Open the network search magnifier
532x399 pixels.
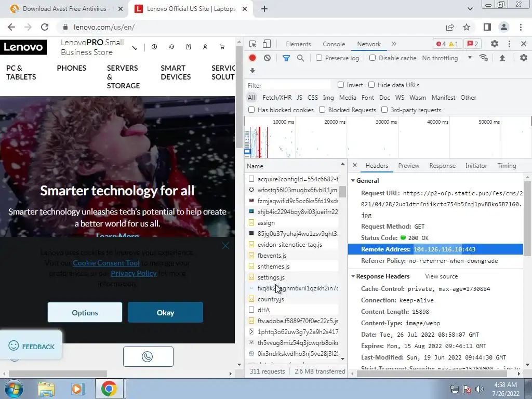point(301,58)
